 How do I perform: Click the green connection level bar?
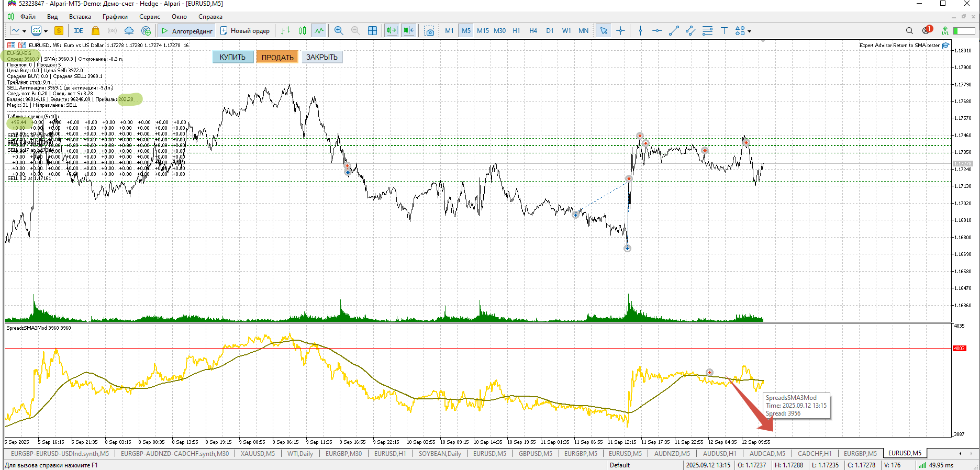pos(963,31)
